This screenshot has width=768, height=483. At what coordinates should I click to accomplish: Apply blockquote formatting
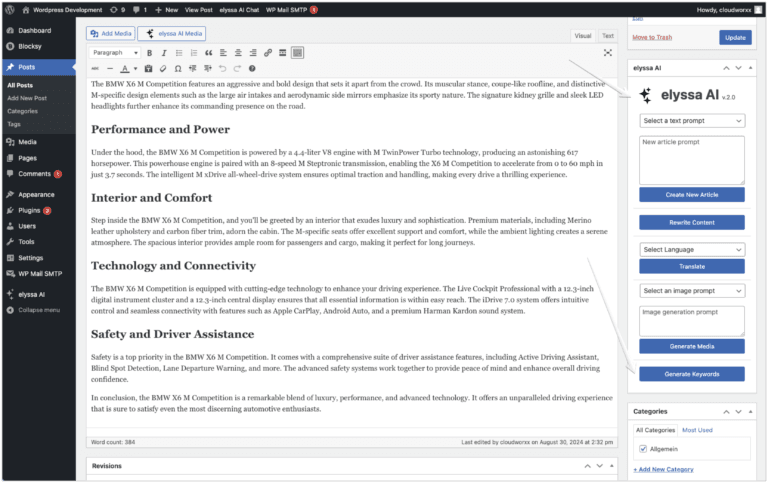point(209,53)
